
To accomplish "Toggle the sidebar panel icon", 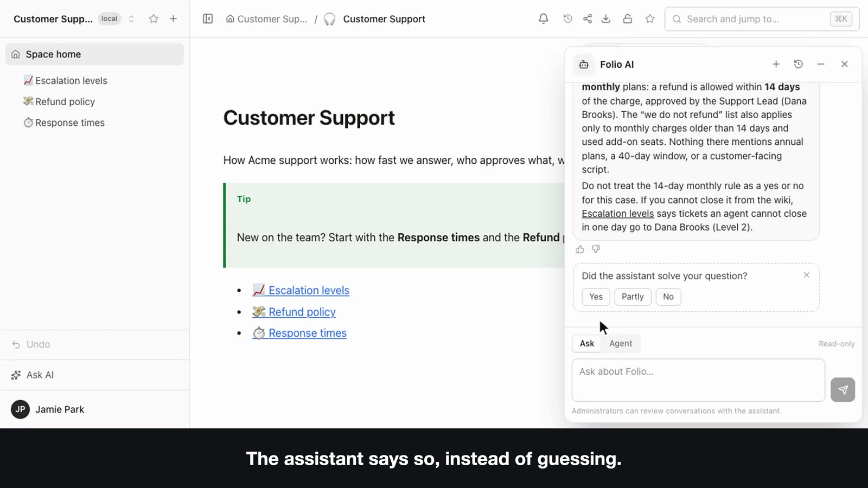I will (x=208, y=19).
